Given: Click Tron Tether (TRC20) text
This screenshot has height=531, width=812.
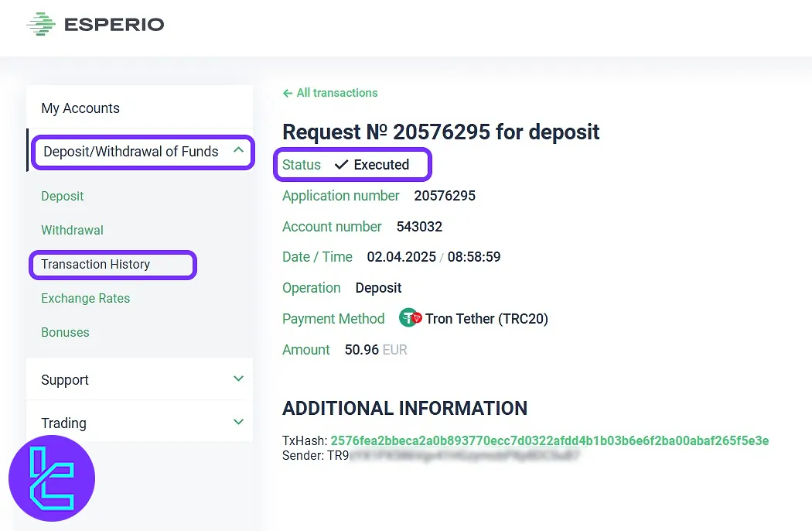Looking at the screenshot, I should click(486, 318).
